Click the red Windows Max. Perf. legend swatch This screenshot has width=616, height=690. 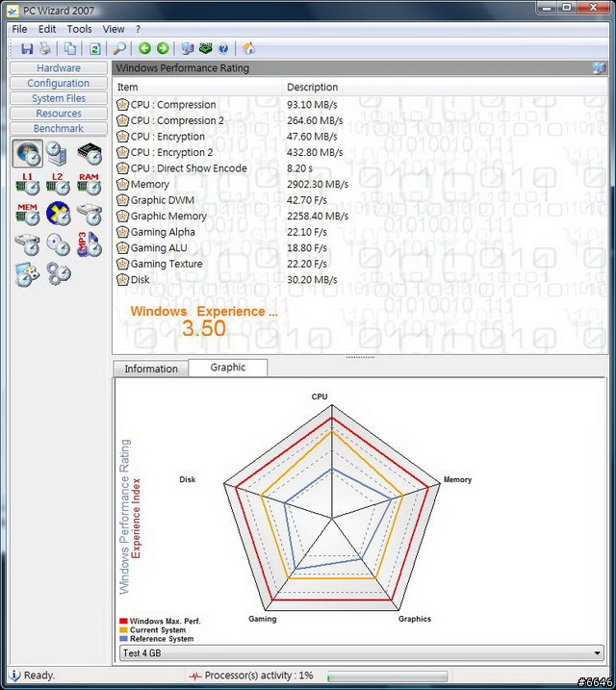point(123,622)
